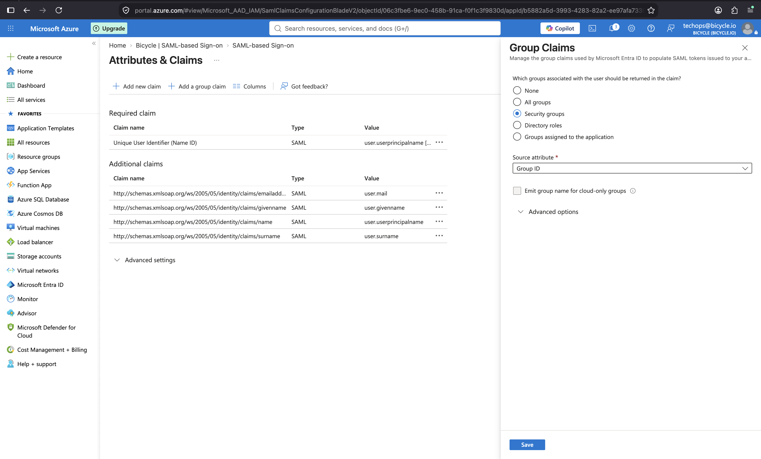Open Create a resource in sidebar
761x459 pixels.
(34, 57)
